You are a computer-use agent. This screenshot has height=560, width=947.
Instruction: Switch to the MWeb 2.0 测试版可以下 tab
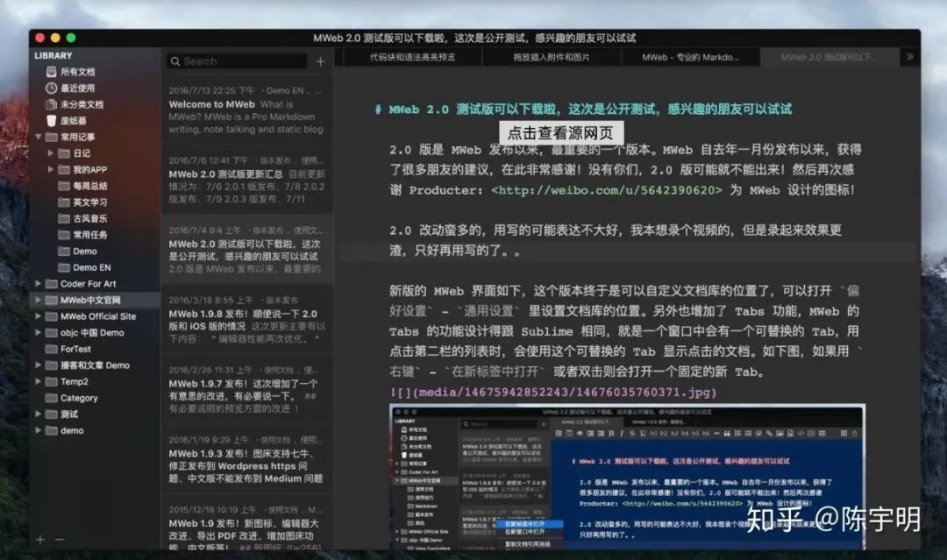coord(830,57)
